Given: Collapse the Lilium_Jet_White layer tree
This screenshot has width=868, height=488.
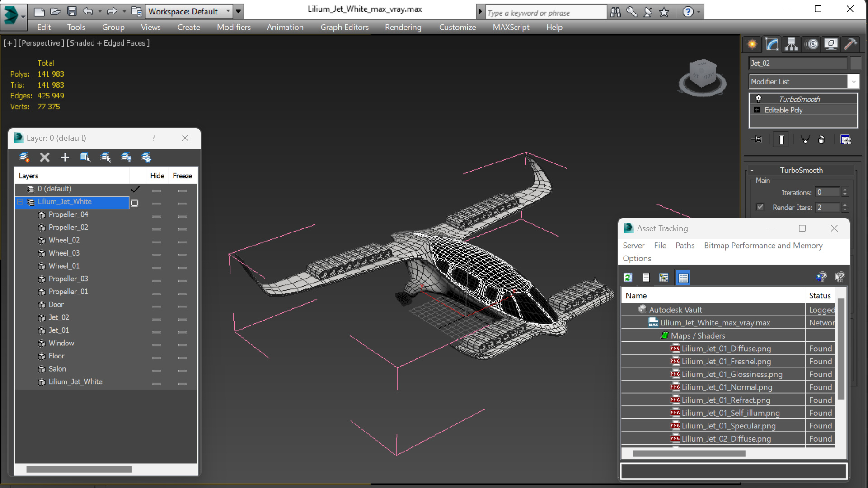Looking at the screenshot, I should point(20,202).
